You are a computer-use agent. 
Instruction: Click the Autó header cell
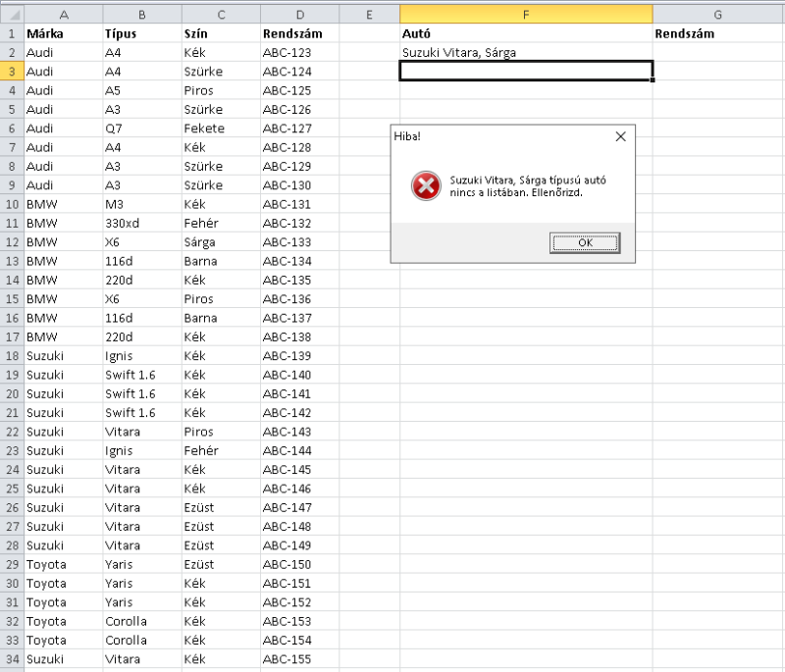[x=526, y=33]
